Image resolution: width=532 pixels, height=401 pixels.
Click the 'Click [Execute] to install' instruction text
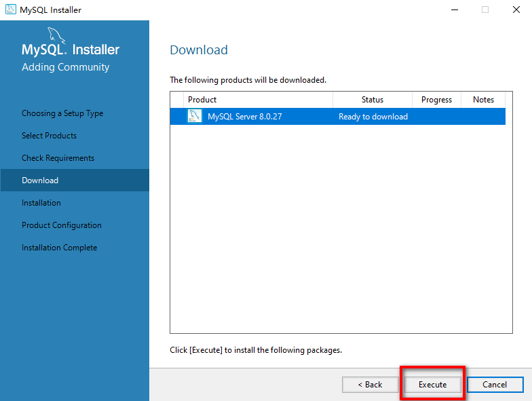click(x=256, y=350)
